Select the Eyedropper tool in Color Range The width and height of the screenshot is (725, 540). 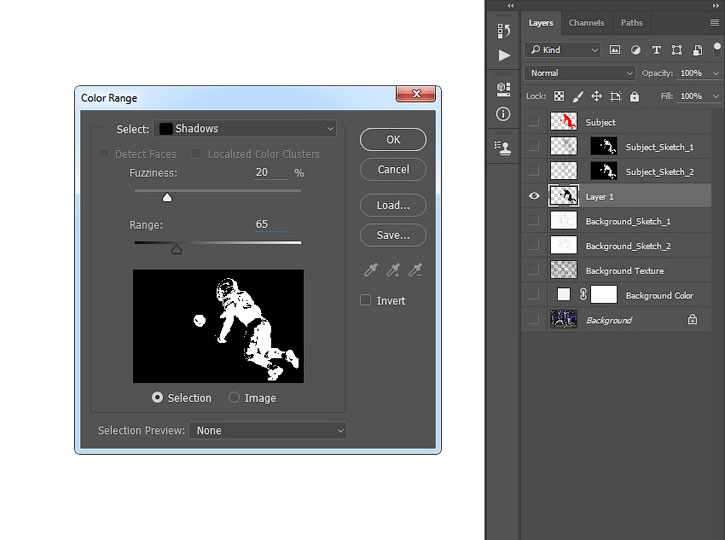pyautogui.click(x=371, y=270)
